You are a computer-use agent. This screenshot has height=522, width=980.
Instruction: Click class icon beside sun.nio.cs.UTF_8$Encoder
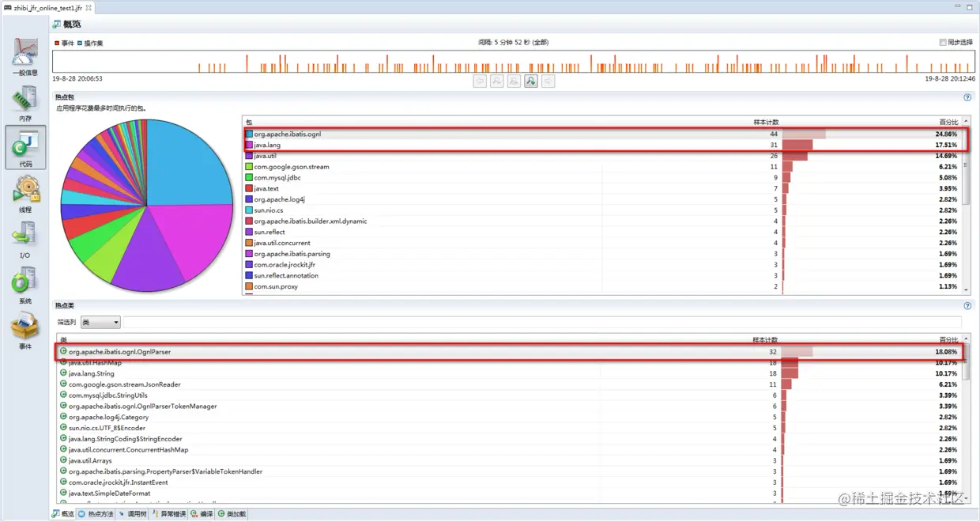(x=63, y=428)
